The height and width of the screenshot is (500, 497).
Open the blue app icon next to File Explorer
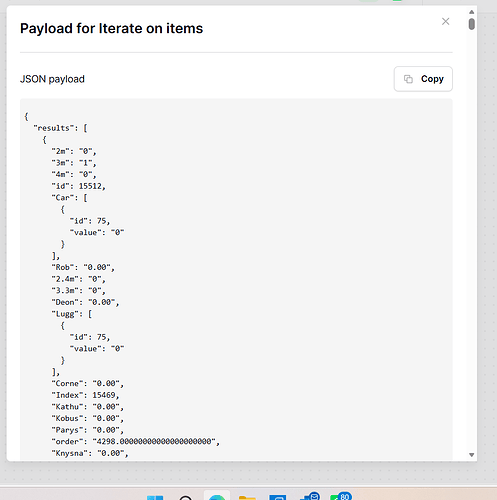(278, 498)
